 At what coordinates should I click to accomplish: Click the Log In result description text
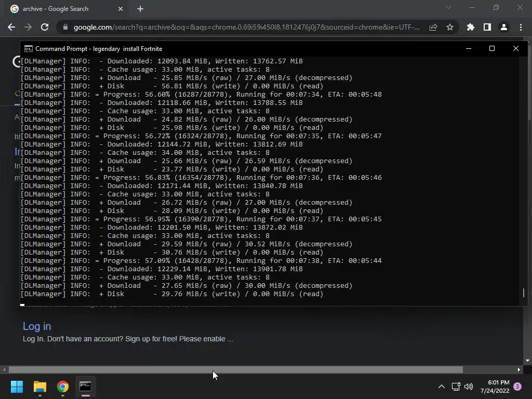(128, 339)
